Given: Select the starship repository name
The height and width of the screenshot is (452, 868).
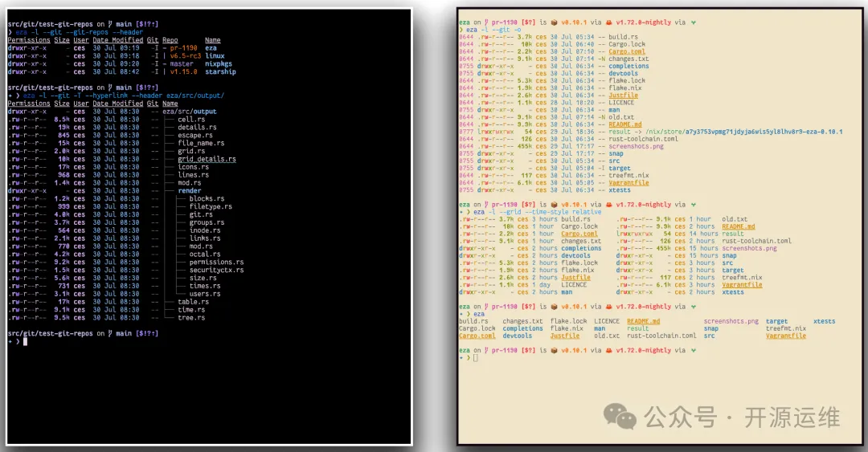Looking at the screenshot, I should coord(220,71).
